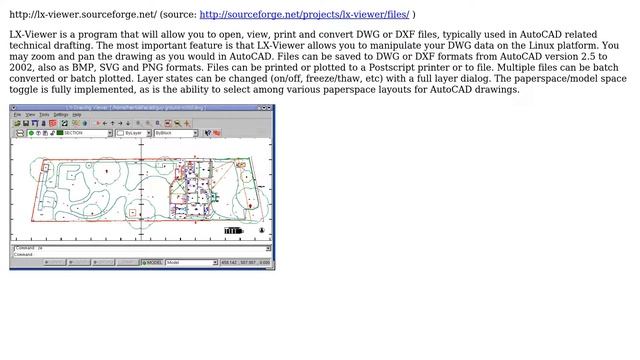Open the Settings menu in LX-Viewer screenshot
The width and height of the screenshot is (640, 360).
coord(61,115)
